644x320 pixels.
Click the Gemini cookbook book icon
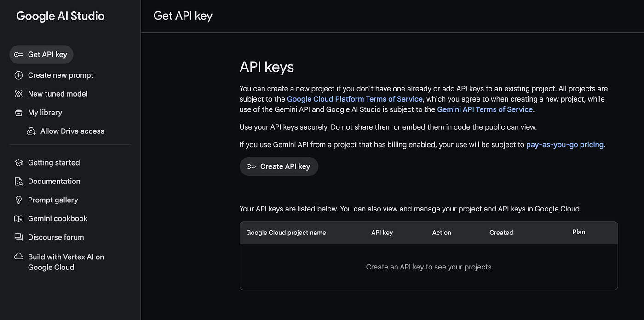point(18,219)
